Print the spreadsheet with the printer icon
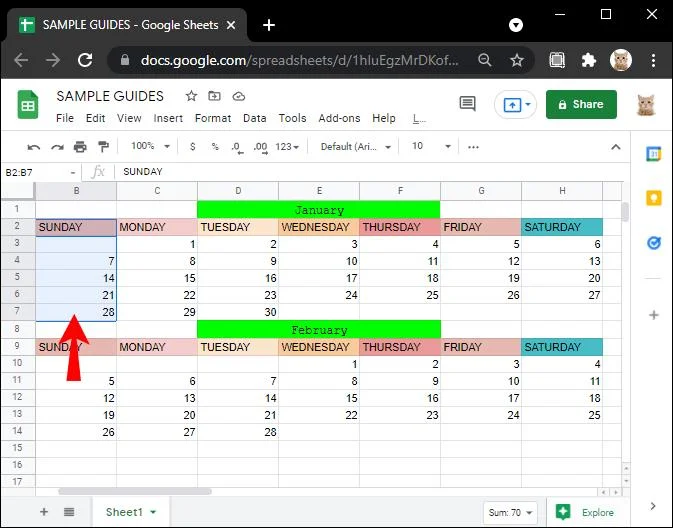Image resolution: width=673 pixels, height=528 pixels. (80, 147)
